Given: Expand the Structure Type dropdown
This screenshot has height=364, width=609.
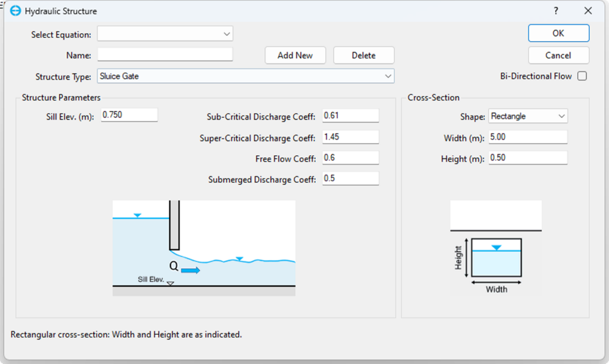Looking at the screenshot, I should tap(245, 76).
